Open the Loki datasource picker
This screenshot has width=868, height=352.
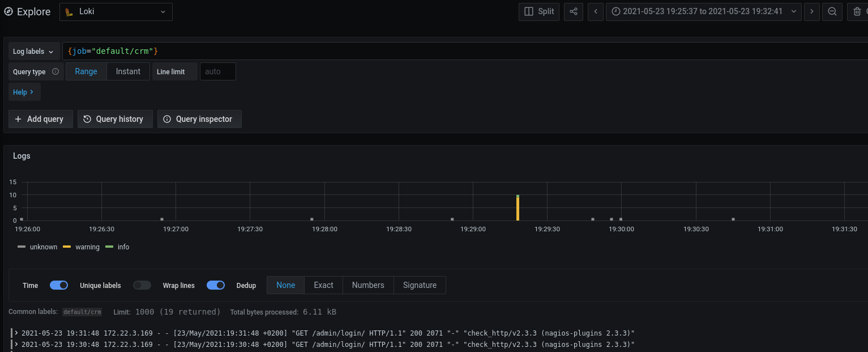click(116, 11)
